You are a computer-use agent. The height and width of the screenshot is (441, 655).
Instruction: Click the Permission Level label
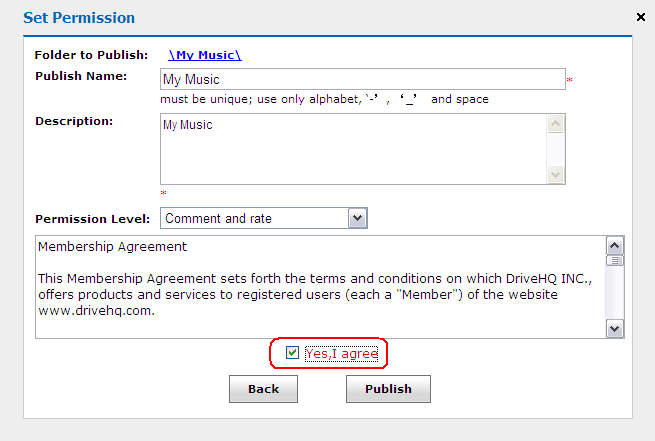[x=92, y=219]
